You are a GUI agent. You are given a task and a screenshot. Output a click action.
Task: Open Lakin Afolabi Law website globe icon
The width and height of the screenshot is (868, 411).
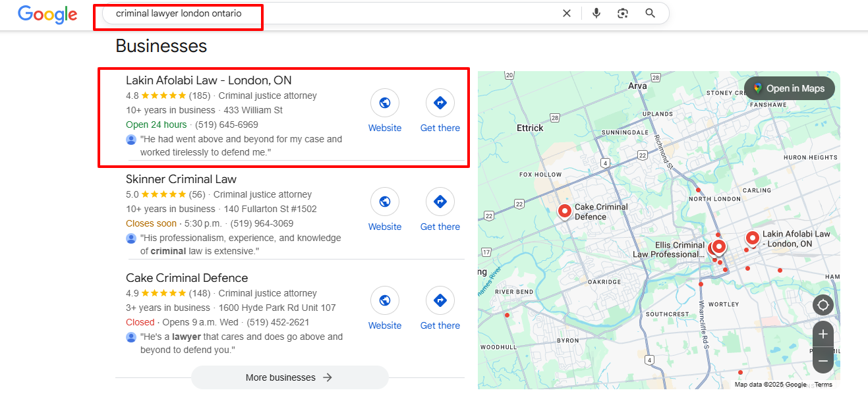[385, 103]
